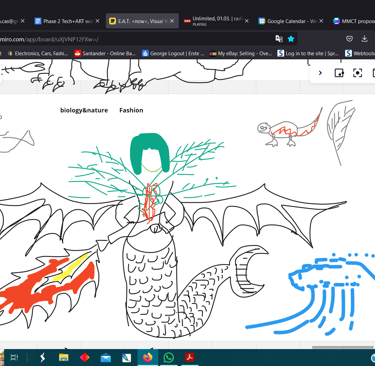Open the George Logout Erste bookmark
Screen dimensions: 375x366
click(173, 53)
